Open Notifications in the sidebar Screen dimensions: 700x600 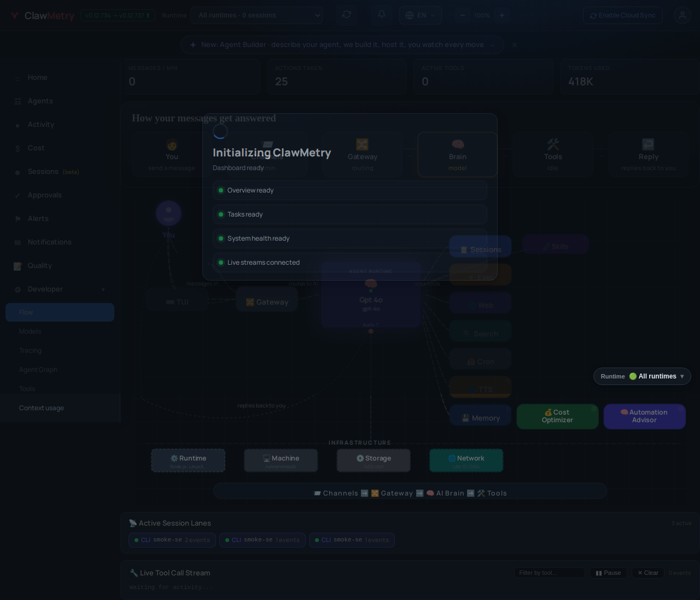click(60, 242)
